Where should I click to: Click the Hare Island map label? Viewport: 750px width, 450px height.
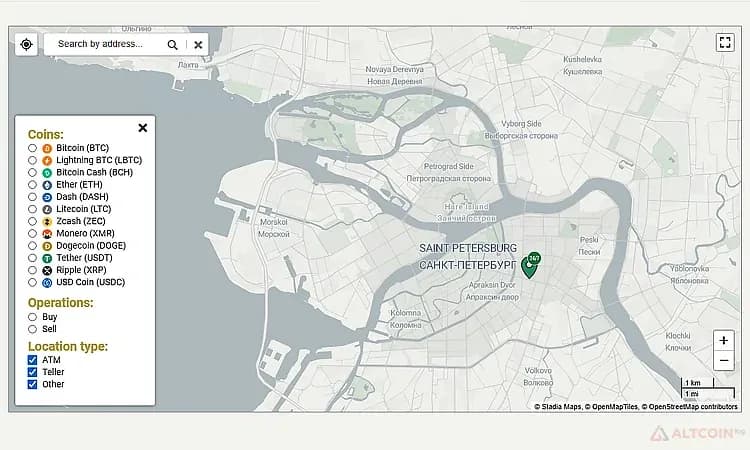(x=466, y=207)
